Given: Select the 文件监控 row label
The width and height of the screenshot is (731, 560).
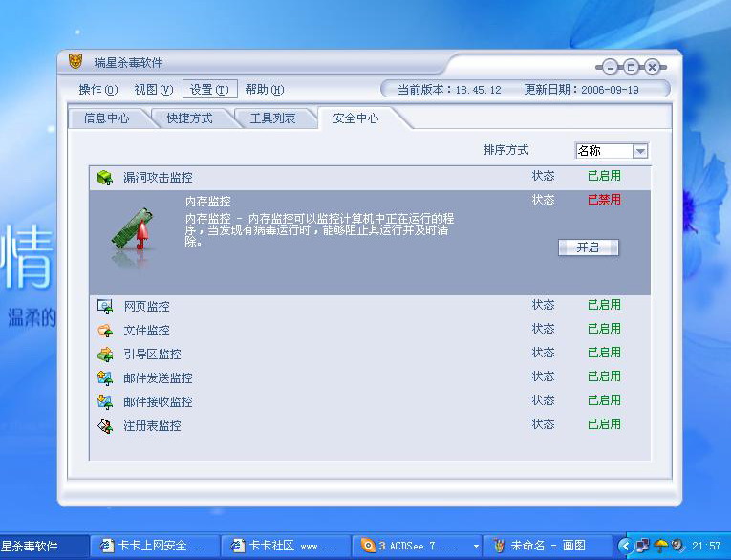Looking at the screenshot, I should tap(146, 331).
